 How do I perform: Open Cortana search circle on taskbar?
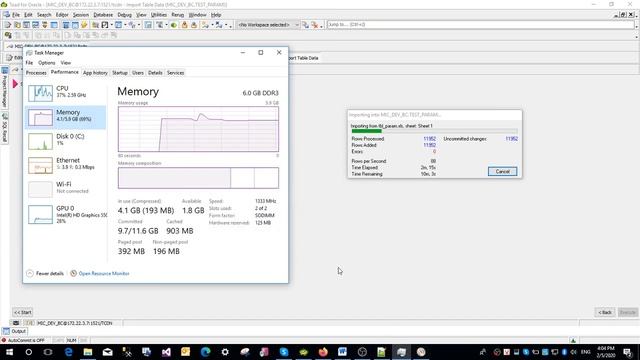29,352
